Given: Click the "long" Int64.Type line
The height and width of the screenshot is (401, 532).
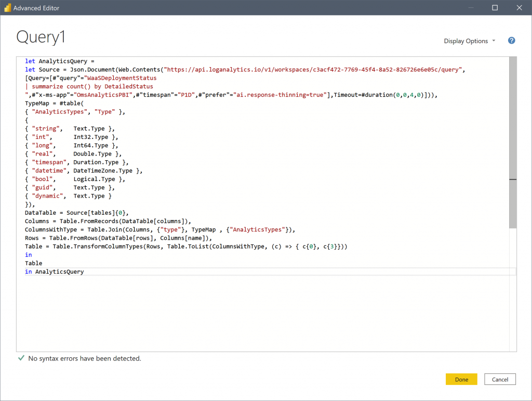Looking at the screenshot, I should (71, 145).
